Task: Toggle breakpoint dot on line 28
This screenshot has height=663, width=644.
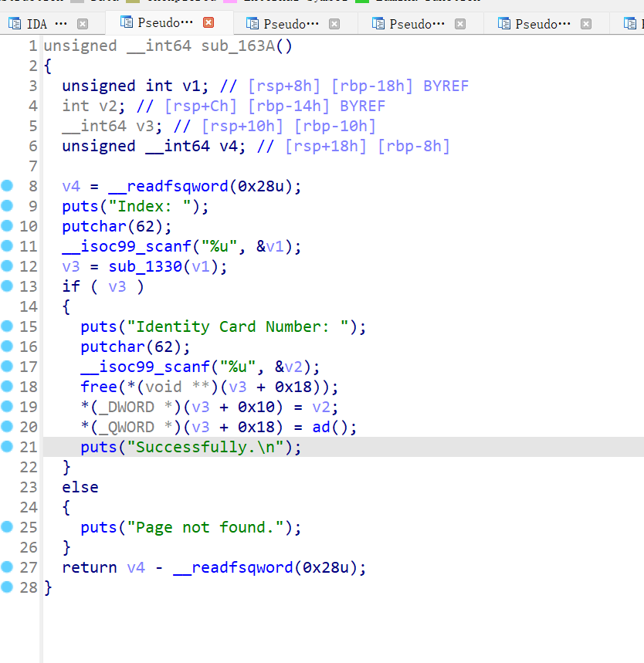Action: tap(7, 587)
